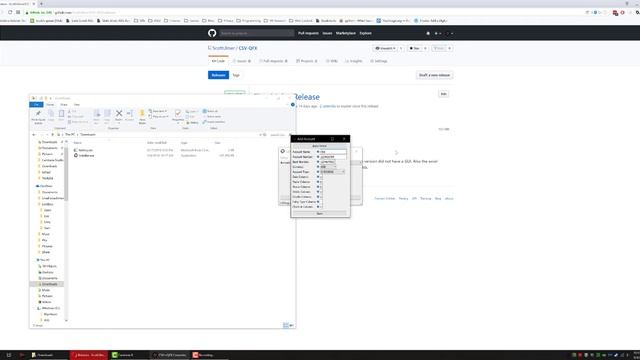Screen dimensions: 640x360
Task: Sort files by the Date modified column header
Action: click(x=157, y=143)
